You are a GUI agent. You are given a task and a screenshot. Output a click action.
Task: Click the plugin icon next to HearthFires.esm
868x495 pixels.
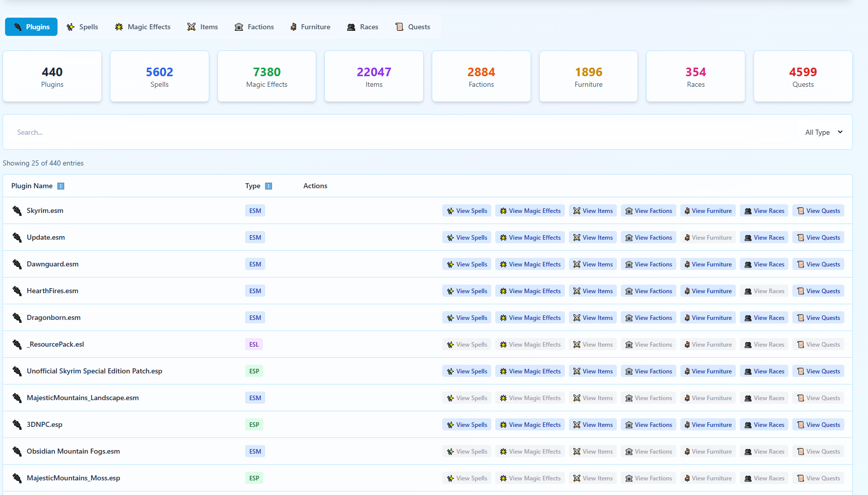[17, 291]
